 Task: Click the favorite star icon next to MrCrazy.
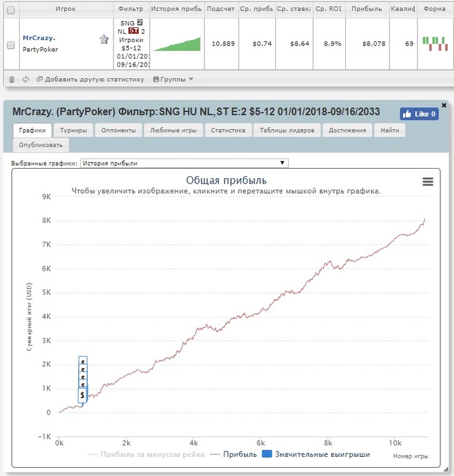[104, 39]
